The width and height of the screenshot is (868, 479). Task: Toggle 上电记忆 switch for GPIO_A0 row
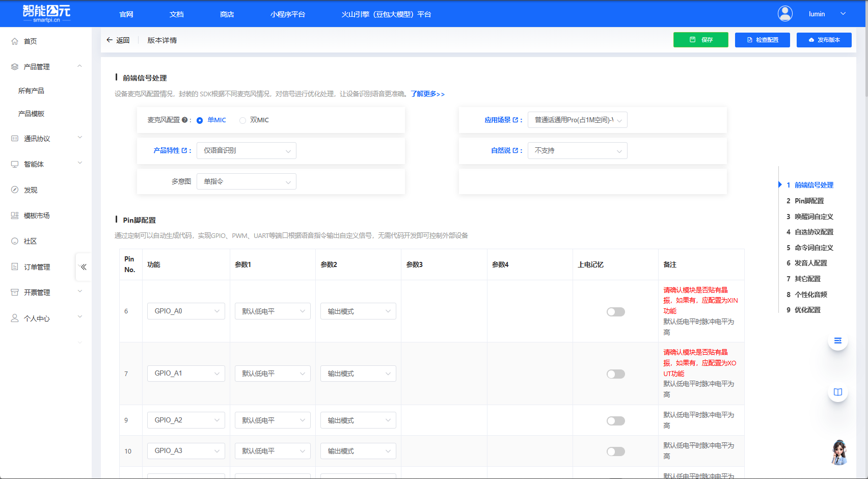pyautogui.click(x=615, y=312)
